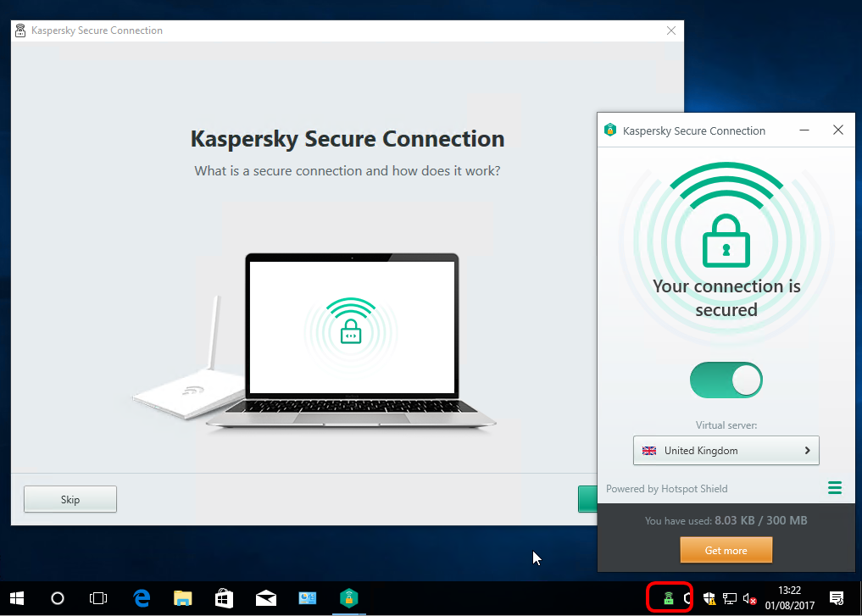The width and height of the screenshot is (862, 616).
Task: Click the 'Powered by Hotspot Shield' text
Action: [x=667, y=489]
